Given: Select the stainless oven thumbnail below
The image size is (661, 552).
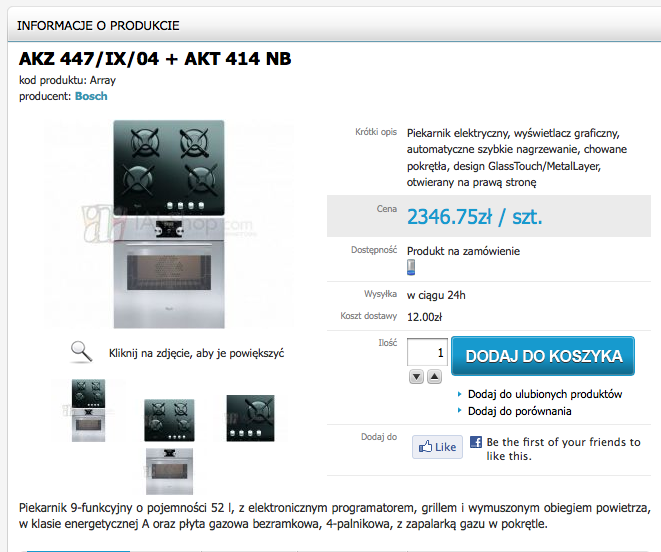Looking at the screenshot, I should [169, 471].
